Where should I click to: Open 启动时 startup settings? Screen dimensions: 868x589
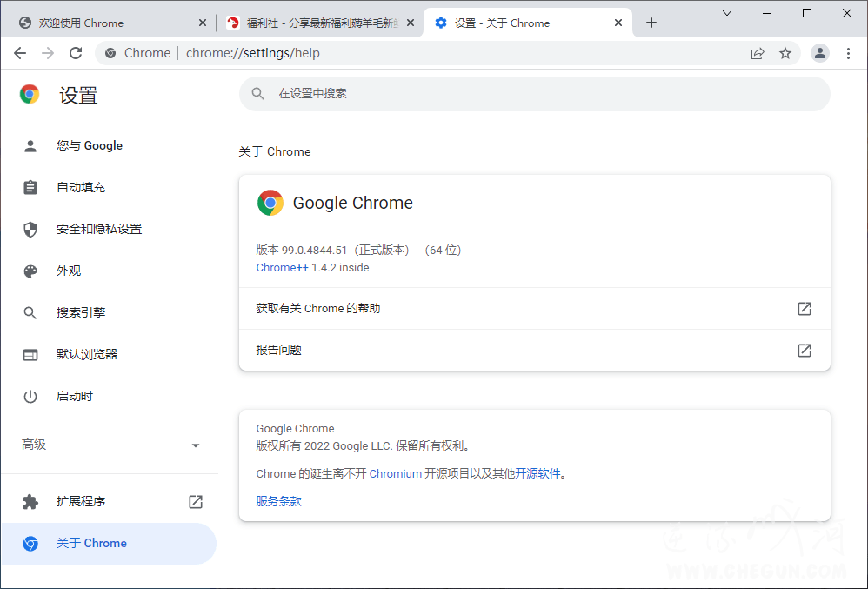click(110, 397)
